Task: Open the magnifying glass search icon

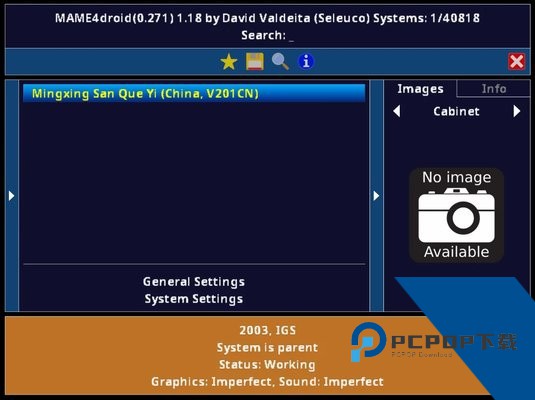Action: pos(280,62)
